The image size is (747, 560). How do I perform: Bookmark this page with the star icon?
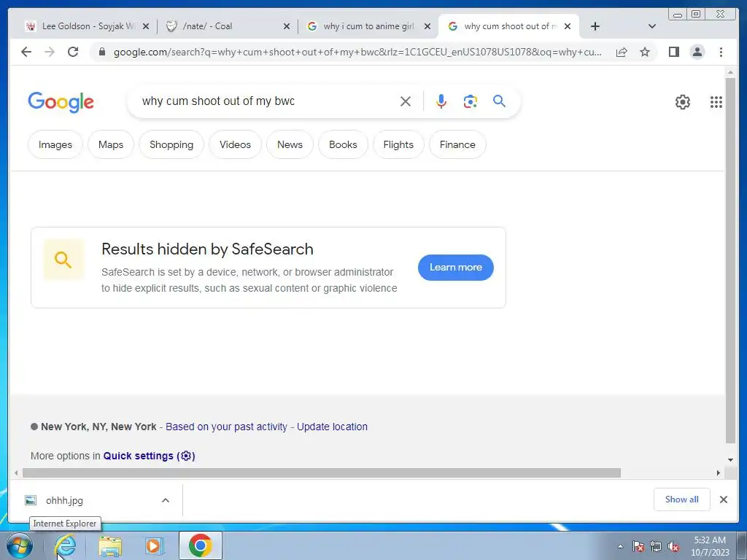(645, 52)
